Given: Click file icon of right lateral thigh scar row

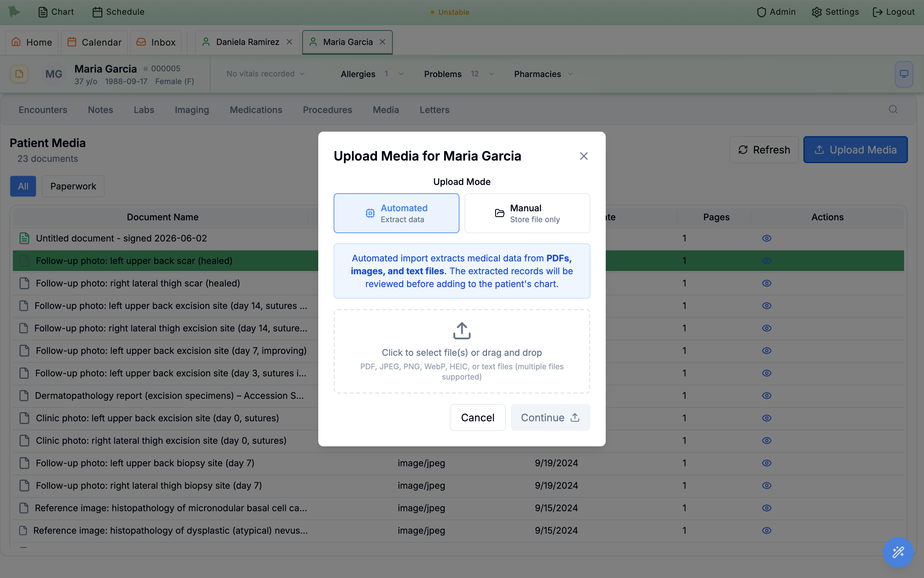Looking at the screenshot, I should pos(24,283).
